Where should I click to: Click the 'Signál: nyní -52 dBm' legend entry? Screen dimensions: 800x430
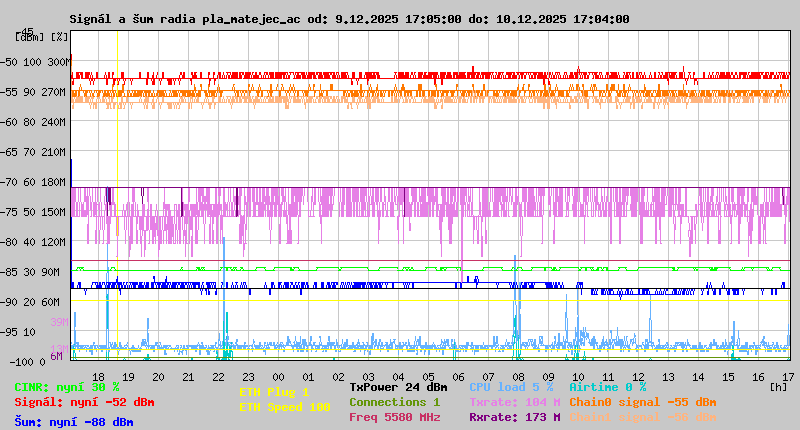click(84, 402)
